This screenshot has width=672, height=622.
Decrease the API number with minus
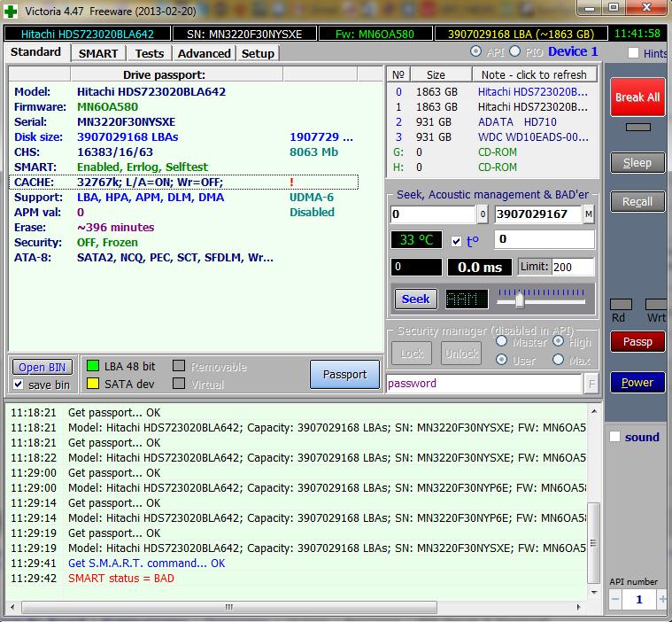615,599
